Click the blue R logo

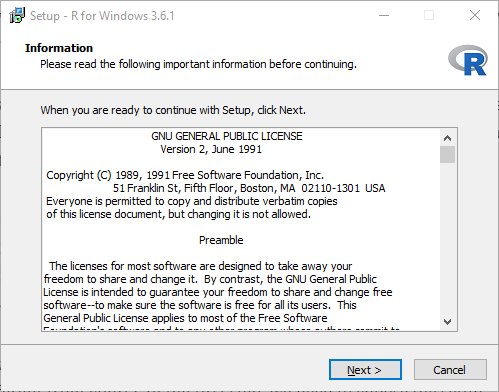(468, 60)
